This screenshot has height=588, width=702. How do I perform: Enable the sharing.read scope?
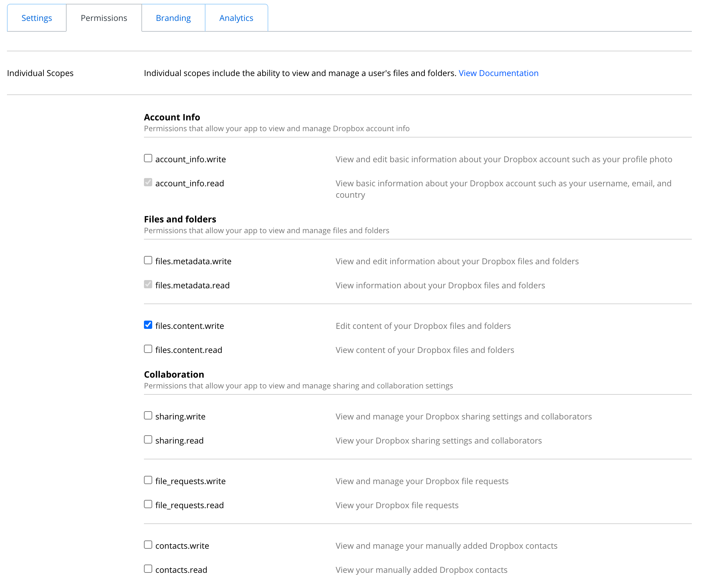click(148, 439)
